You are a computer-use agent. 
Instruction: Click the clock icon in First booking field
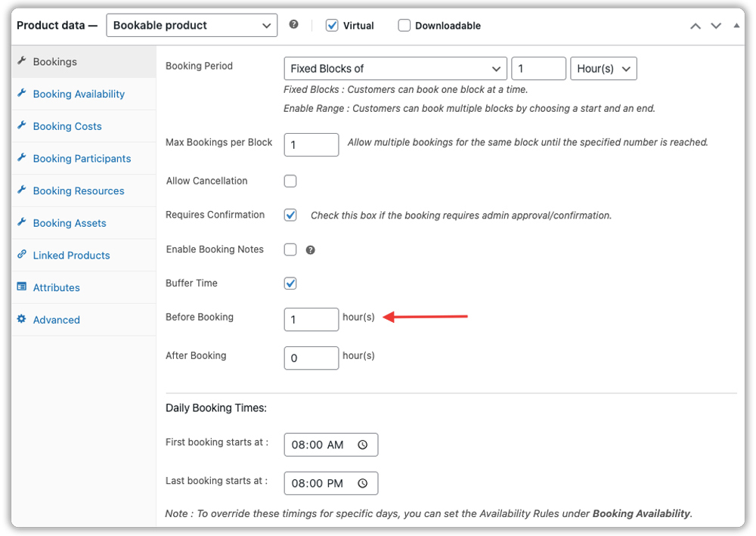[x=363, y=445]
